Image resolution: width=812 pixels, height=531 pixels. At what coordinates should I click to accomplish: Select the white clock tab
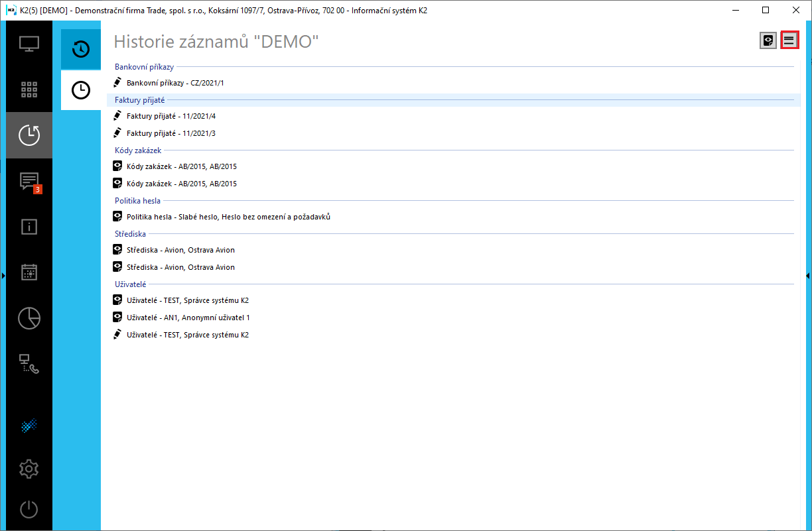click(x=81, y=90)
